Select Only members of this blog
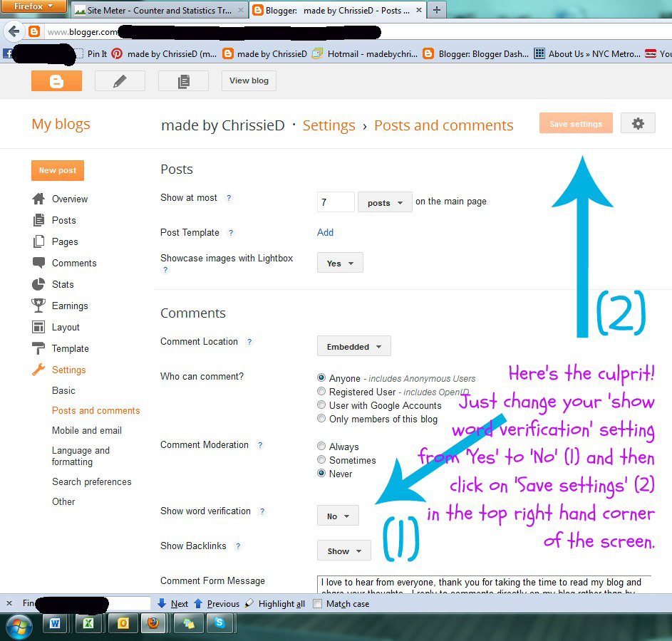This screenshot has width=672, height=641. [321, 418]
